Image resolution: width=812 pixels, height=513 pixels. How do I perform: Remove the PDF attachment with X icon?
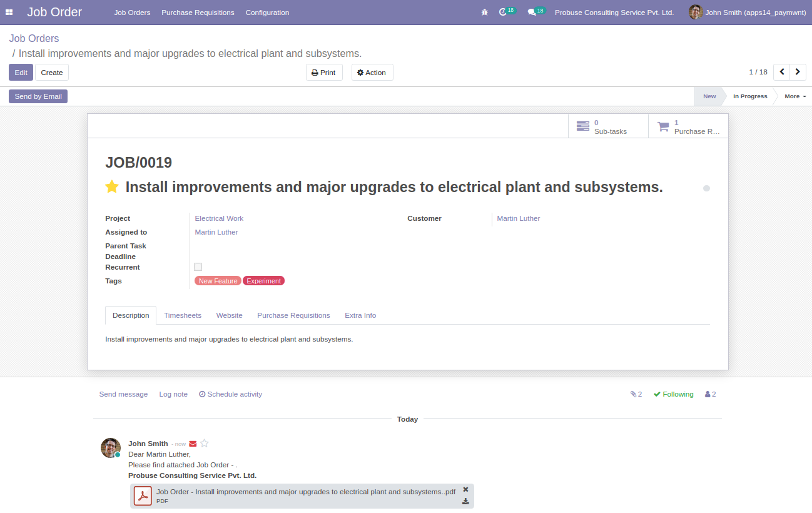(465, 490)
